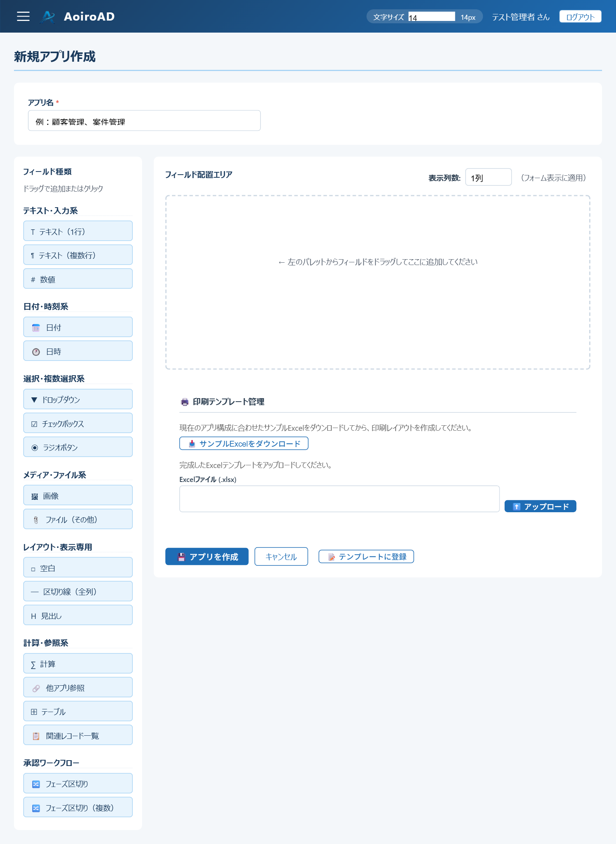Add a フェーズ区切り（複数） field

pyautogui.click(x=78, y=808)
